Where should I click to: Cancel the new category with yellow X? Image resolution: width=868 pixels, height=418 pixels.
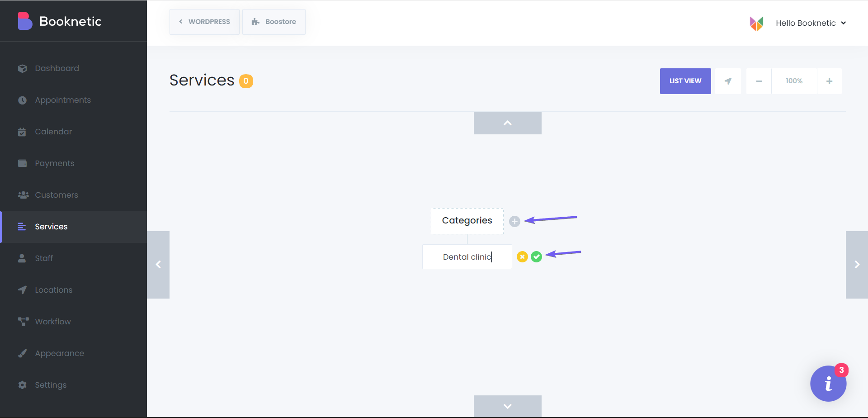522,257
